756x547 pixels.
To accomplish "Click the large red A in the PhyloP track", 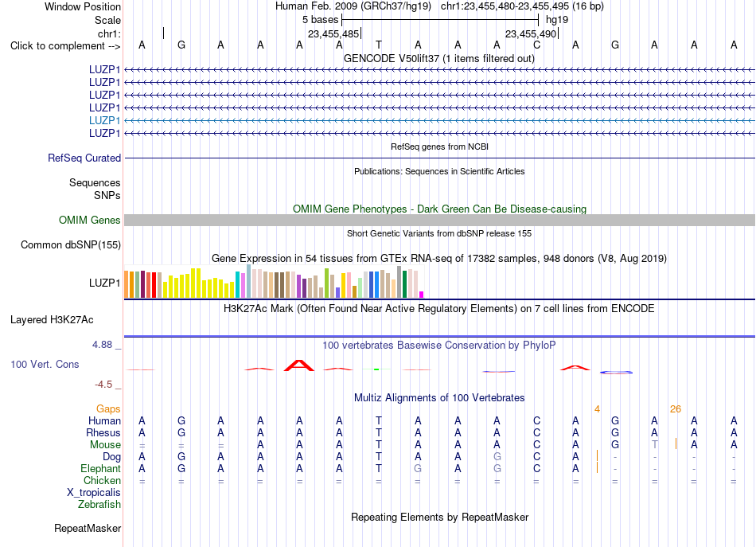I will (x=299, y=365).
